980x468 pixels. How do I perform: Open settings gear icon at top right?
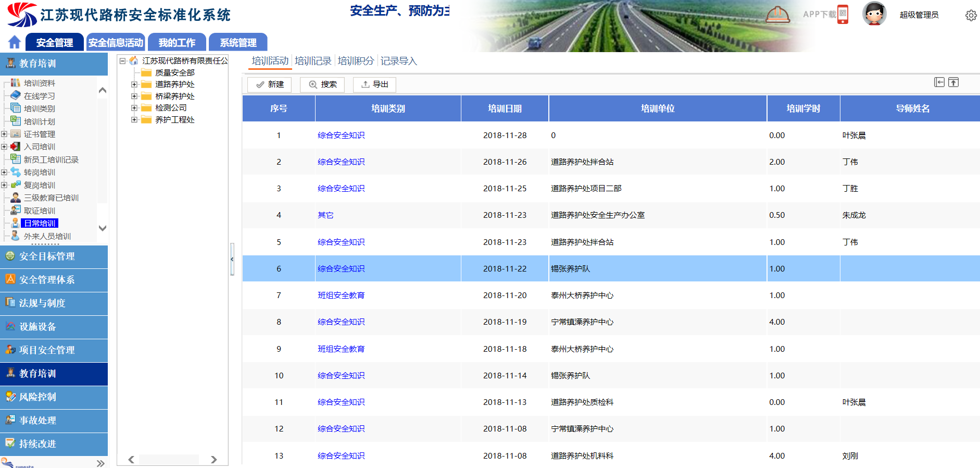pyautogui.click(x=971, y=15)
